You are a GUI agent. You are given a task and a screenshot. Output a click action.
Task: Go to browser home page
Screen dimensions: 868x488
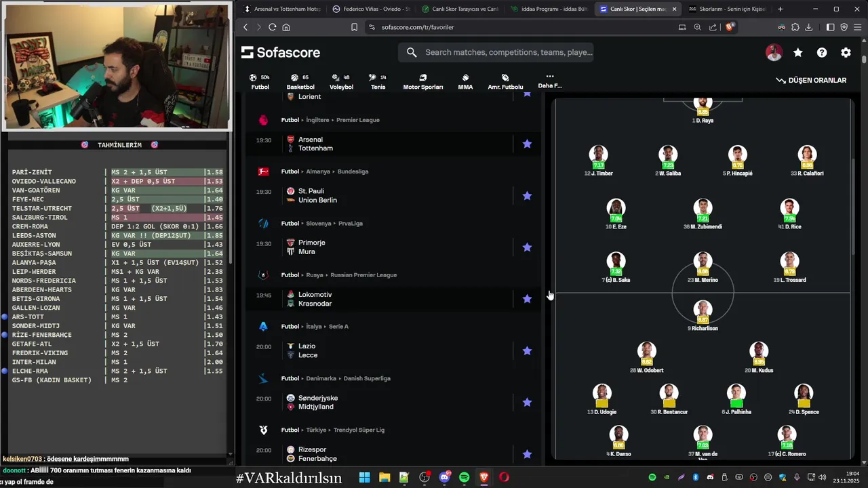tap(286, 27)
